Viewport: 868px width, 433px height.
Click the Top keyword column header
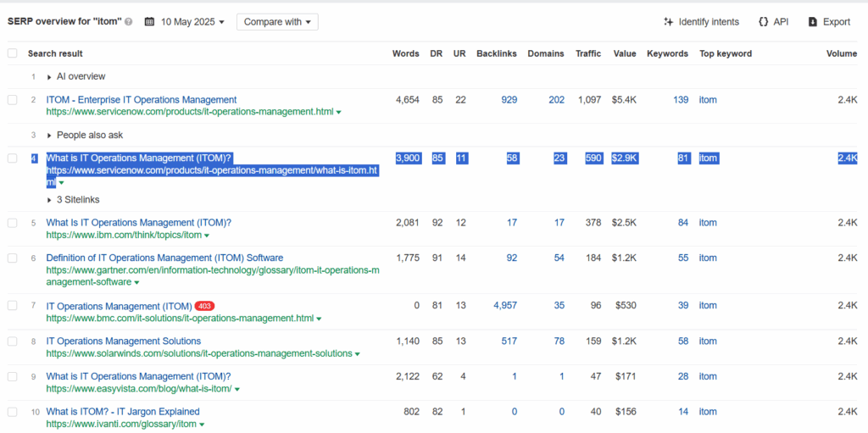click(726, 53)
